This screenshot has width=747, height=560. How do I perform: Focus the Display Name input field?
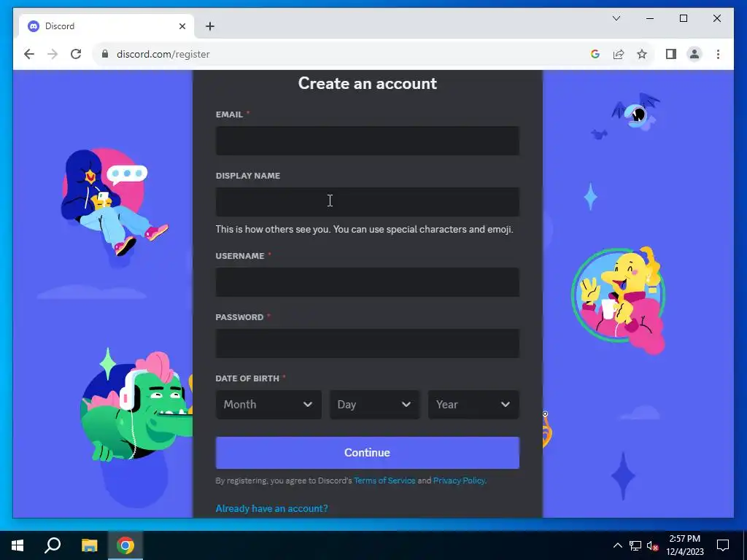[368, 202]
